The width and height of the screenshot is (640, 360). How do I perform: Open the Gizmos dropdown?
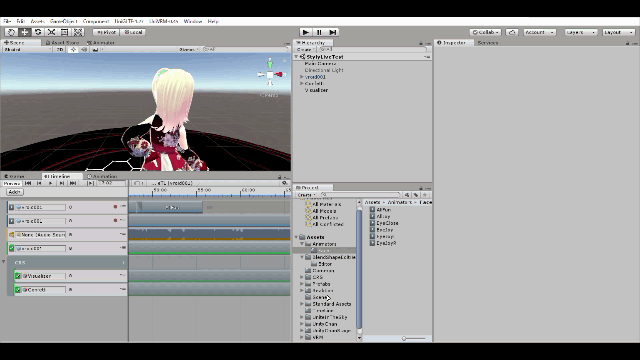point(189,49)
